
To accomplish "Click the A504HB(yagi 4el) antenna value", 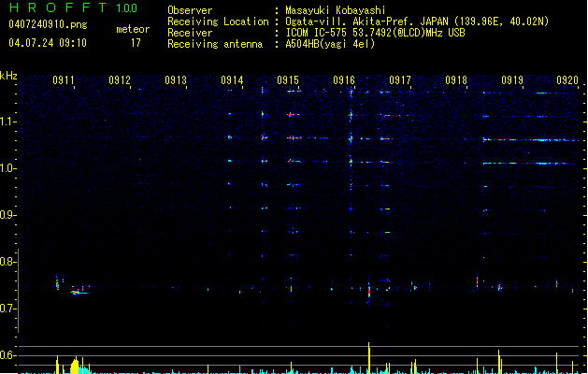I will point(330,44).
